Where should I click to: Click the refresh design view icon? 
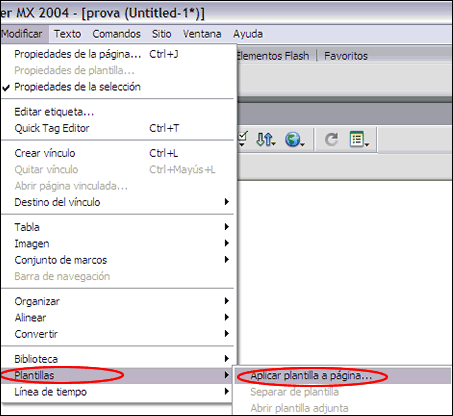(x=332, y=139)
